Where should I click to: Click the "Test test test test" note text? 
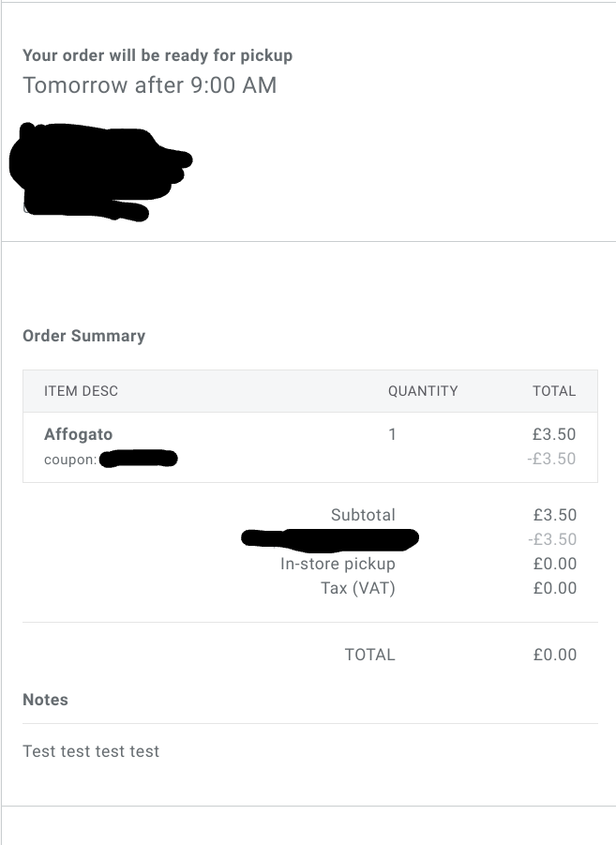[91, 751]
